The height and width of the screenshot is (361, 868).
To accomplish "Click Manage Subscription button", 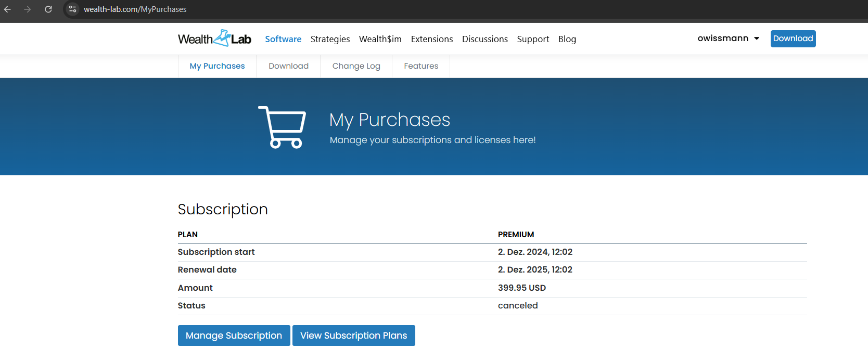I will [234, 336].
